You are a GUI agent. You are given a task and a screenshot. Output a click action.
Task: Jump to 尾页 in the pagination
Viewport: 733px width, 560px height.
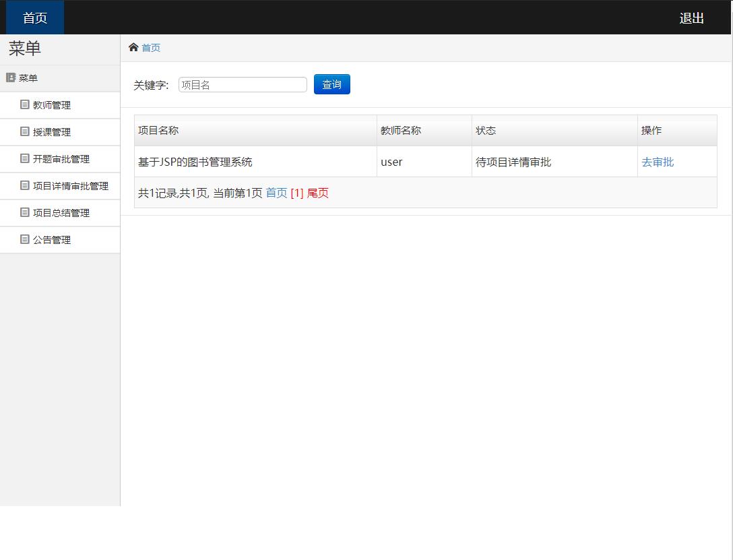click(x=318, y=193)
